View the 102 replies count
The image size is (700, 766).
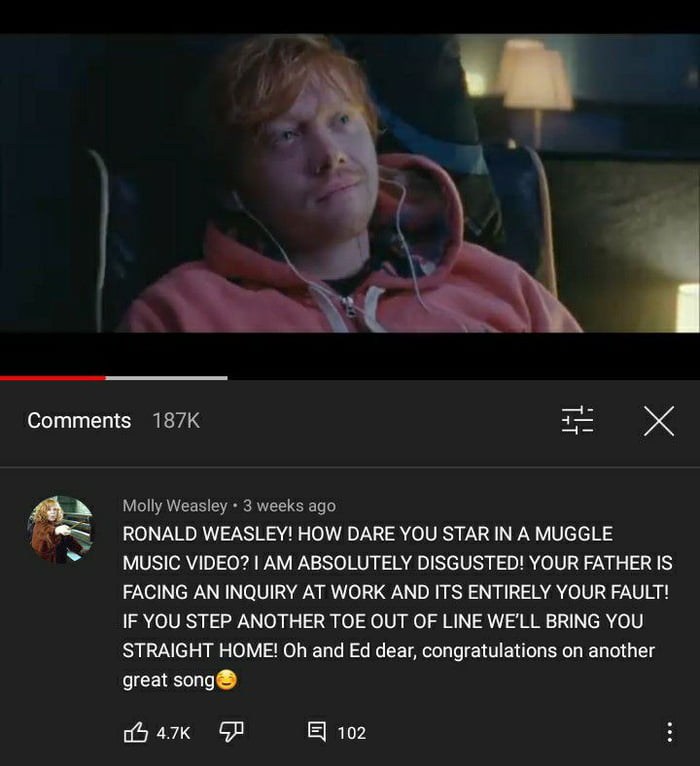pos(351,733)
